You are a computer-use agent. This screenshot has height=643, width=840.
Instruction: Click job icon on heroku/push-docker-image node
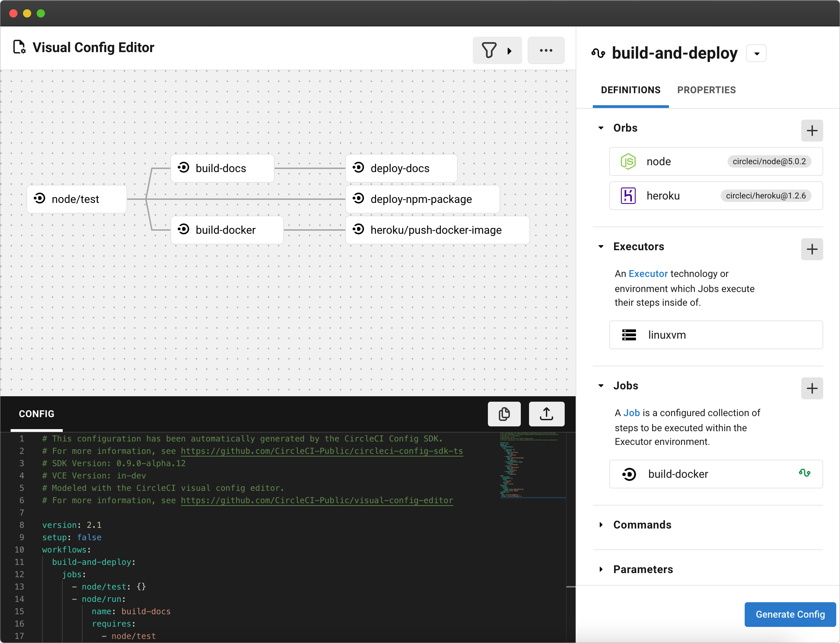click(x=358, y=229)
